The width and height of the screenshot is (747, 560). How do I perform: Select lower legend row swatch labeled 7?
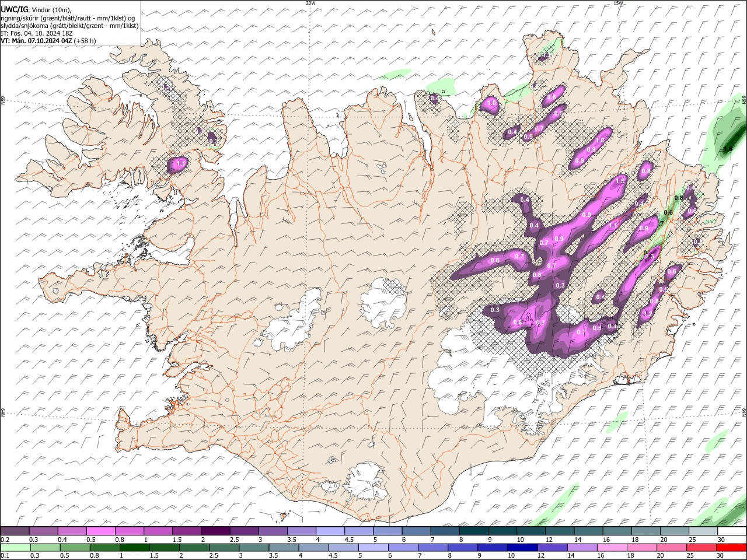(433, 547)
